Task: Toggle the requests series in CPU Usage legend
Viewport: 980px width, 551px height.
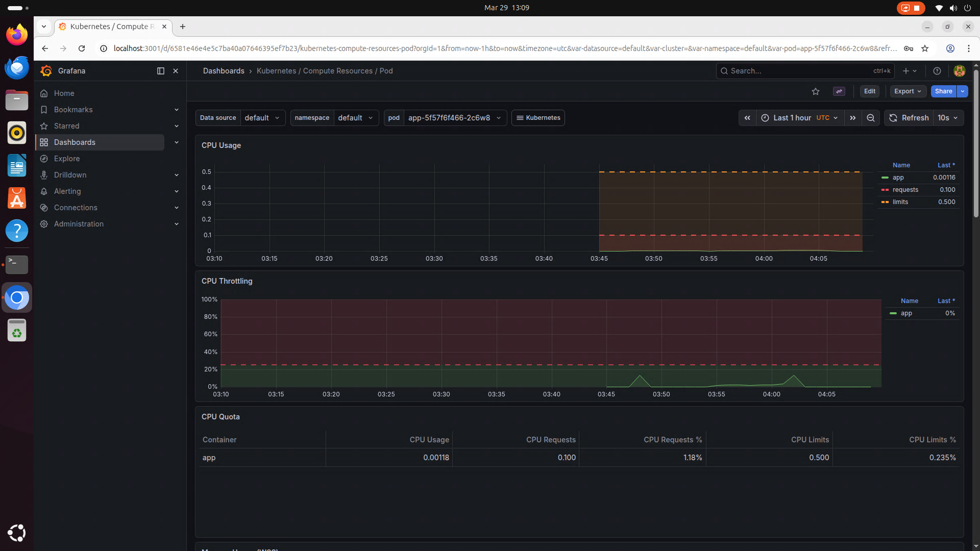Action: coord(905,190)
